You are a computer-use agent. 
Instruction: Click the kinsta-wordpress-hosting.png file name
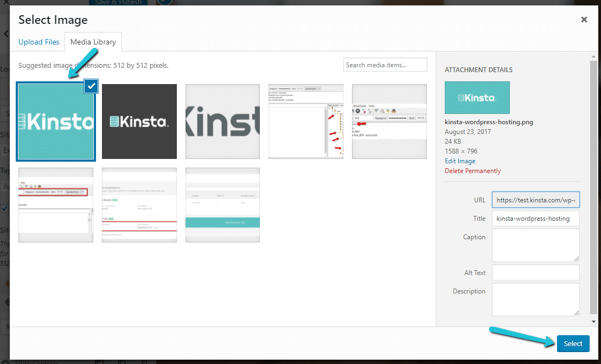coord(489,122)
